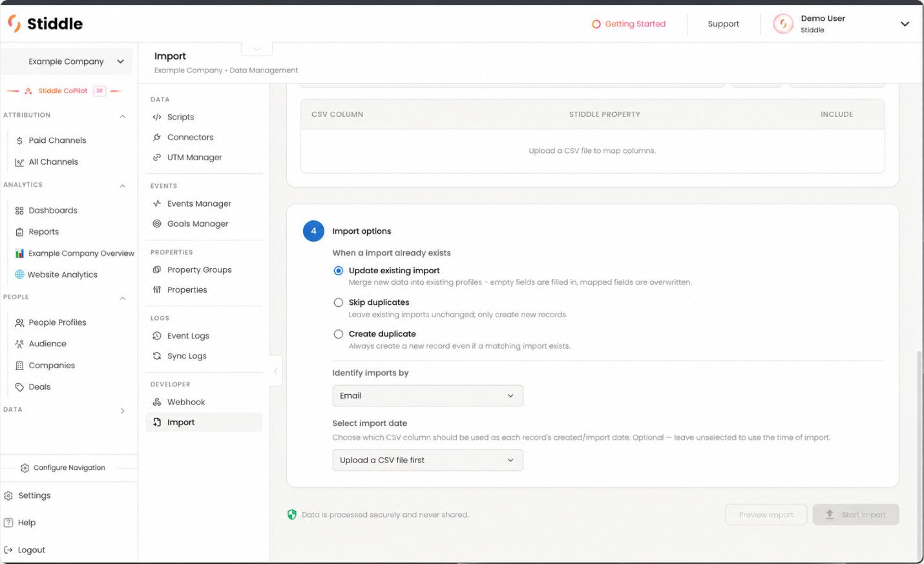The image size is (924, 564).
Task: Collapse the People section chevron
Action: coord(123,298)
